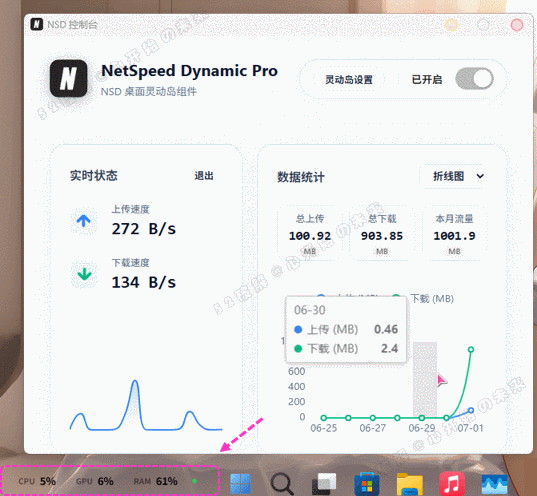The width and height of the screenshot is (537, 496).
Task: Minimize the NSD 控制台 window
Action: point(451,25)
